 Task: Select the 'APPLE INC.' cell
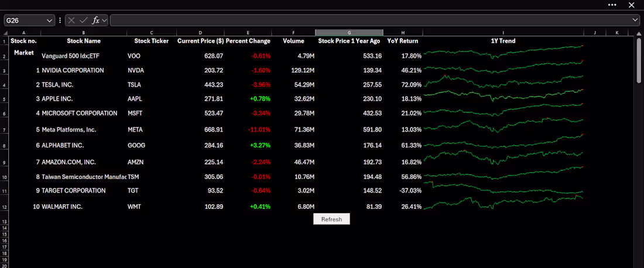coord(57,99)
